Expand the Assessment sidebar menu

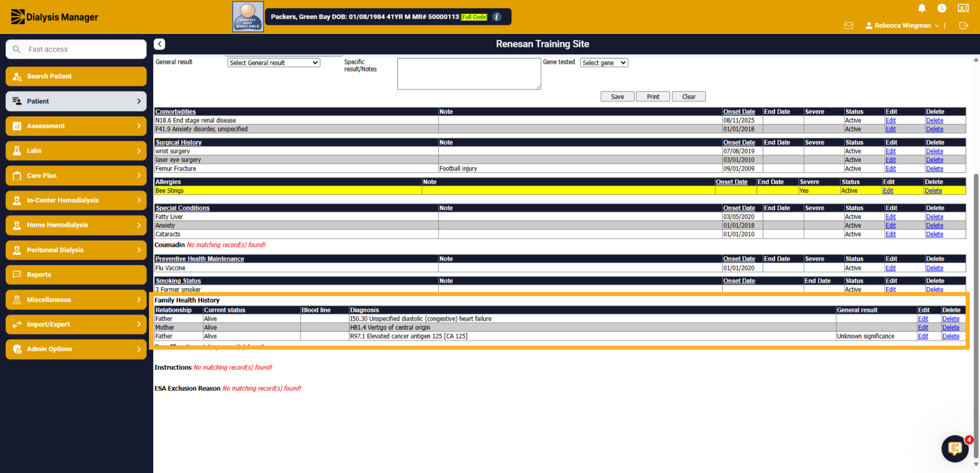[76, 126]
